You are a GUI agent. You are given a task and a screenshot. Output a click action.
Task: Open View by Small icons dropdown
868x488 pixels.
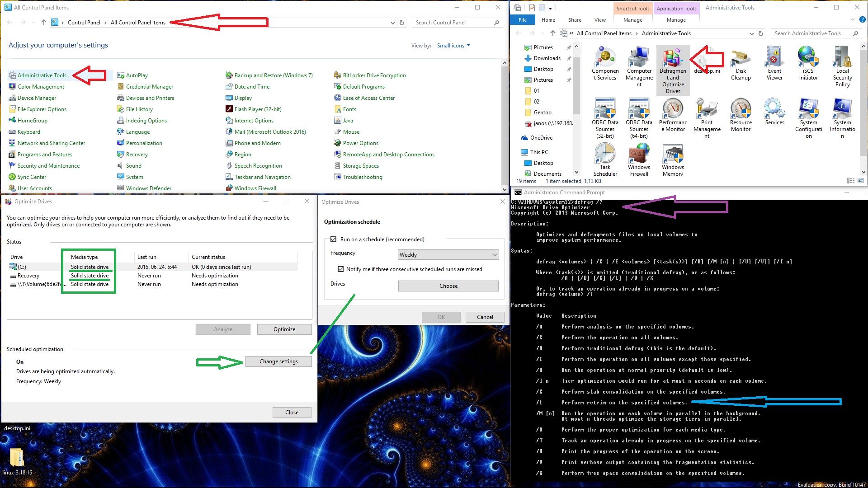tap(453, 46)
